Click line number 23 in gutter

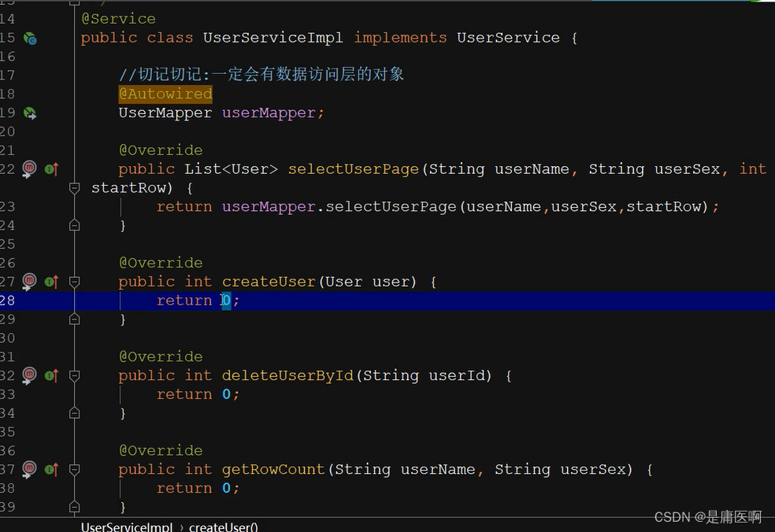click(x=7, y=207)
